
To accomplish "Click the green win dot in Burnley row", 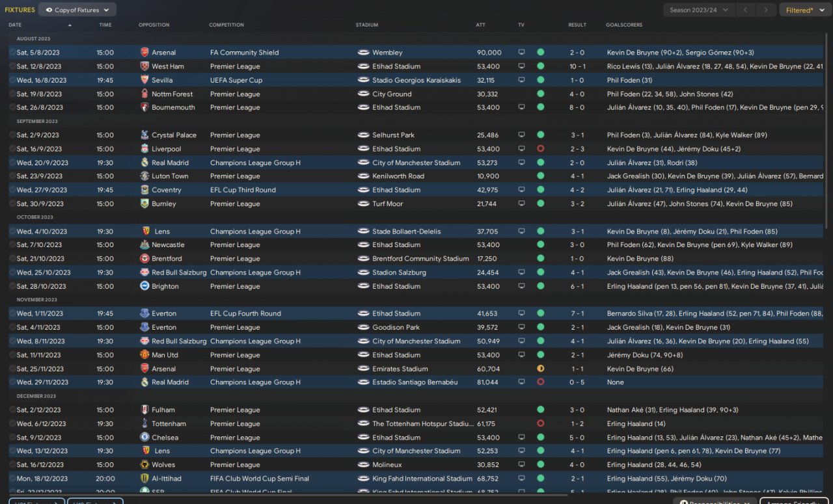I will click(x=540, y=204).
